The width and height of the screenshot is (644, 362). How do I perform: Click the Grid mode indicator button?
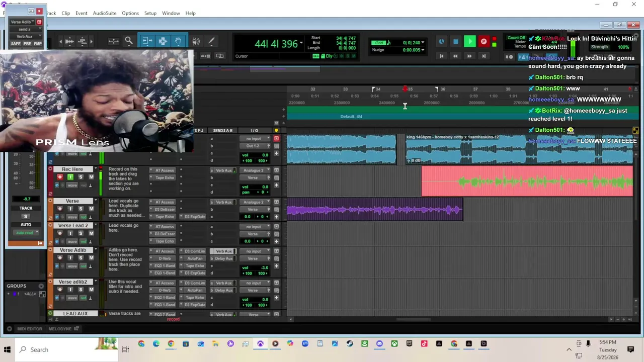pyautogui.click(x=378, y=43)
